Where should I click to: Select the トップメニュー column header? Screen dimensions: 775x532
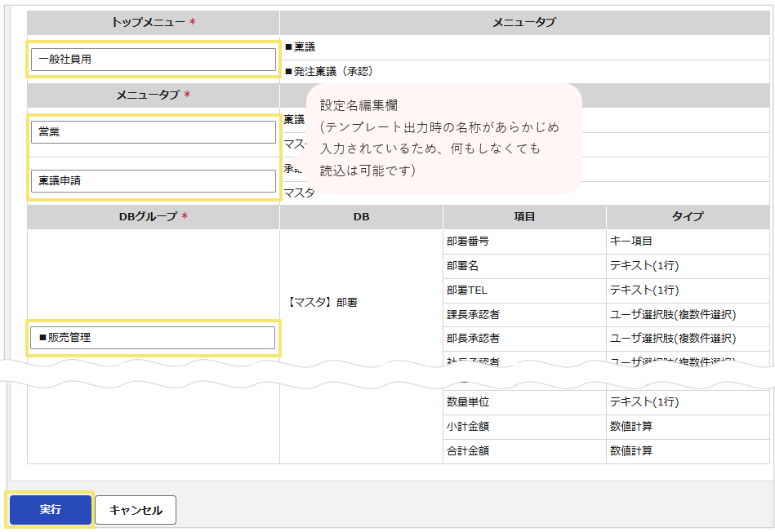pyautogui.click(x=154, y=22)
